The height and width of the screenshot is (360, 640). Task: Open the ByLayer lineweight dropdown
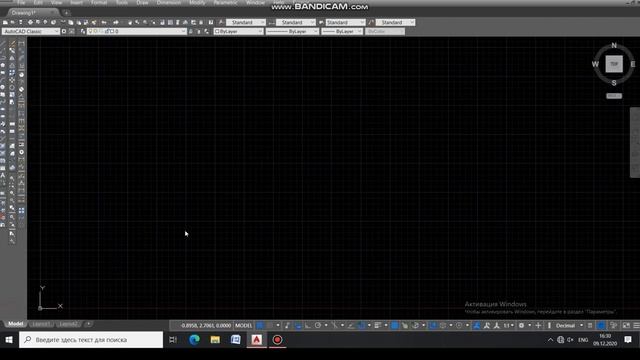(x=342, y=31)
